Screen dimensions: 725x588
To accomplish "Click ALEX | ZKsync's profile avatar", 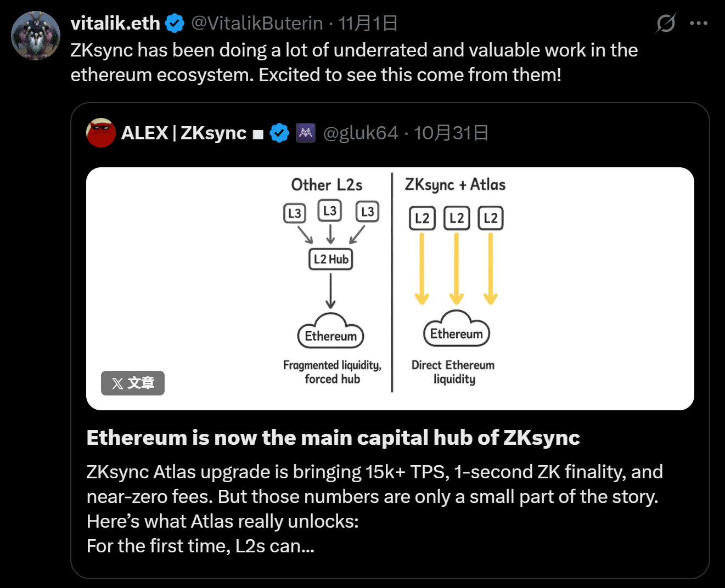I will point(100,133).
